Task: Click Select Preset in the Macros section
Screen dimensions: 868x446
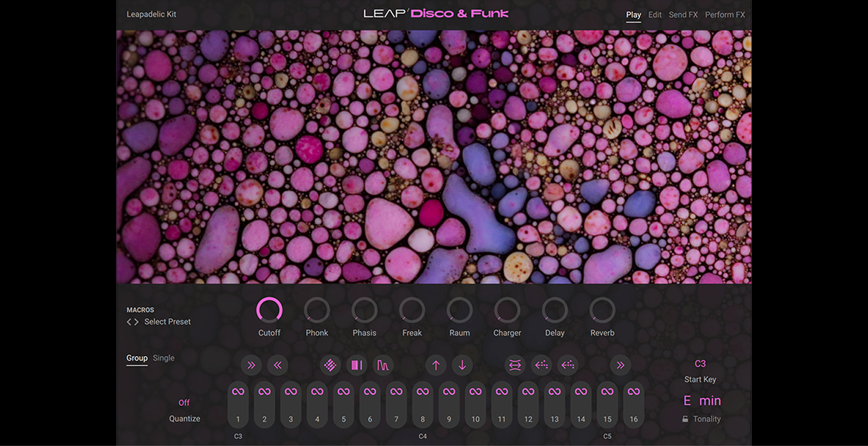Action: (167, 321)
